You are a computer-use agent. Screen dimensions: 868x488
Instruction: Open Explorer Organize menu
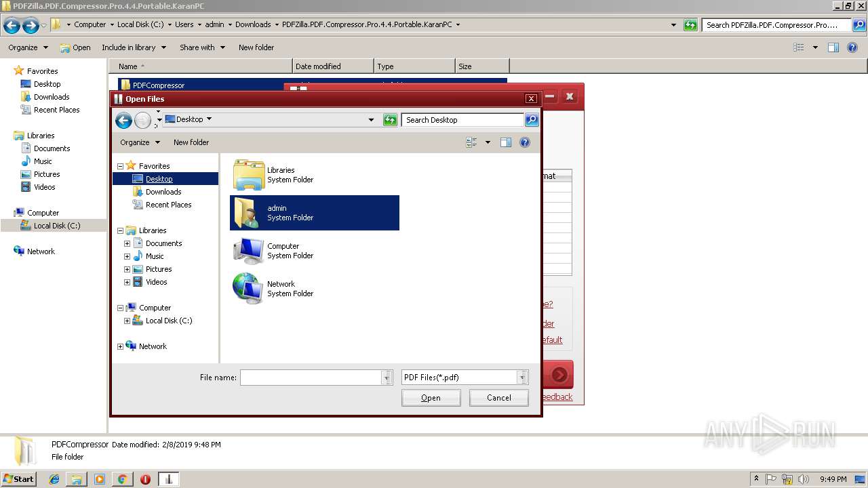point(28,47)
